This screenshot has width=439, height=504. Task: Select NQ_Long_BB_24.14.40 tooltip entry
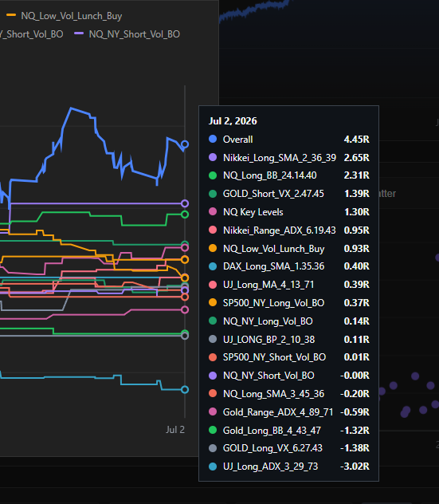click(x=270, y=175)
